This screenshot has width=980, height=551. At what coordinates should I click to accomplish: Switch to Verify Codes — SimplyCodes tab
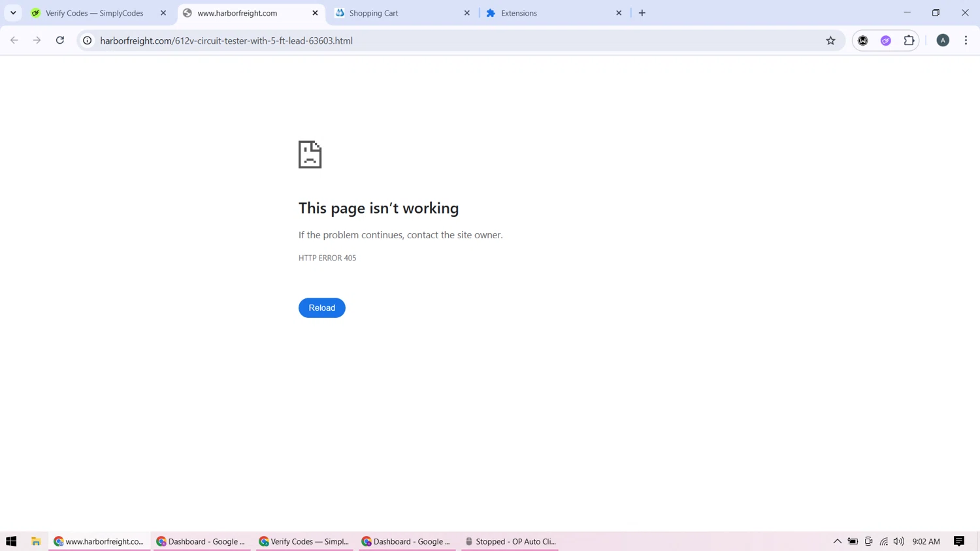click(x=98, y=13)
